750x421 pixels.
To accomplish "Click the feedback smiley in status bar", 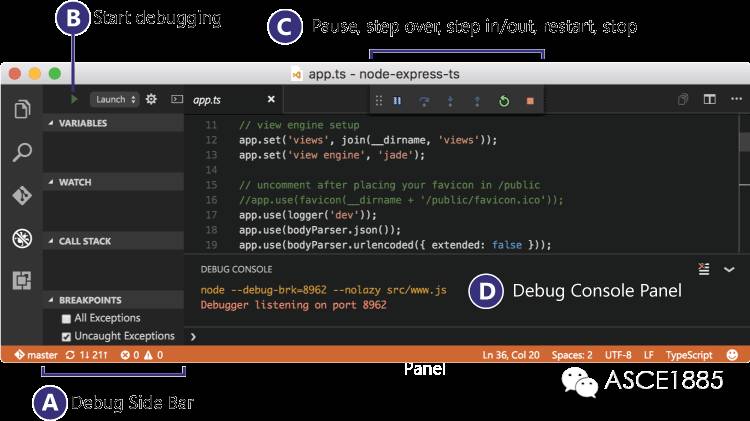I will pyautogui.click(x=732, y=355).
